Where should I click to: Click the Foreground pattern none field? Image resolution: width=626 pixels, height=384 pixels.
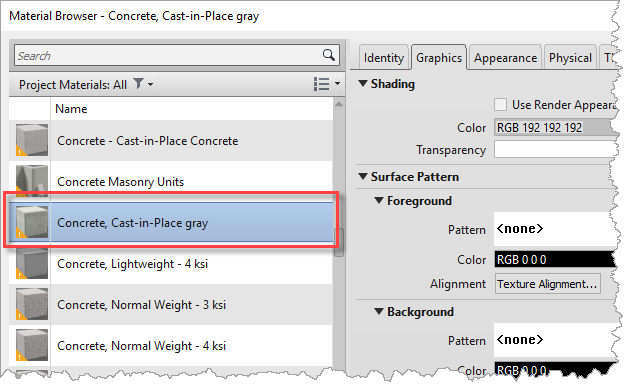(555, 229)
